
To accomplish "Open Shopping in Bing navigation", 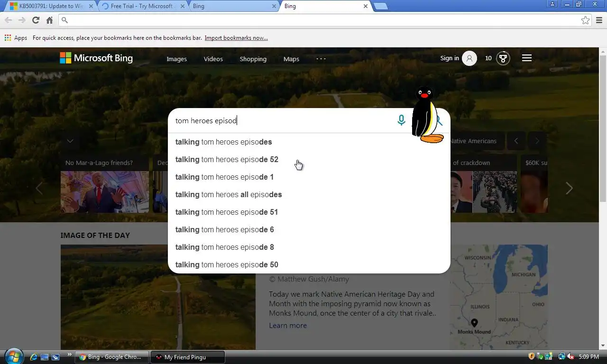I will 253,59.
